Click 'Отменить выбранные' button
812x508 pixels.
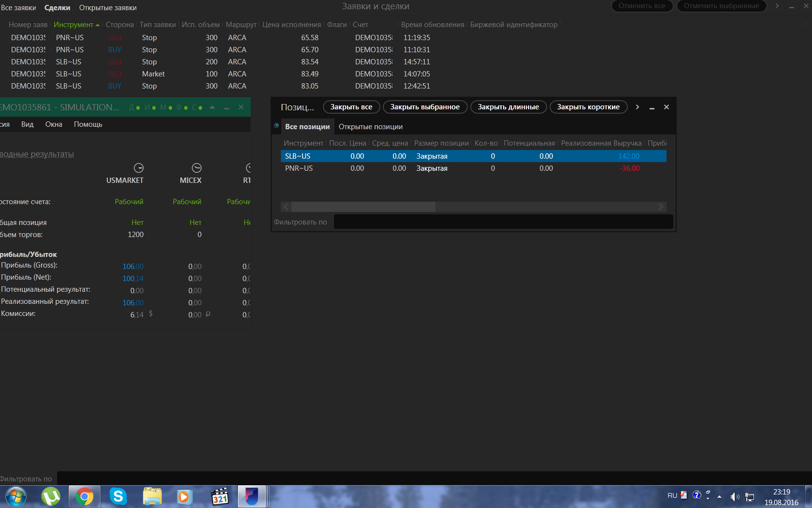pyautogui.click(x=721, y=6)
